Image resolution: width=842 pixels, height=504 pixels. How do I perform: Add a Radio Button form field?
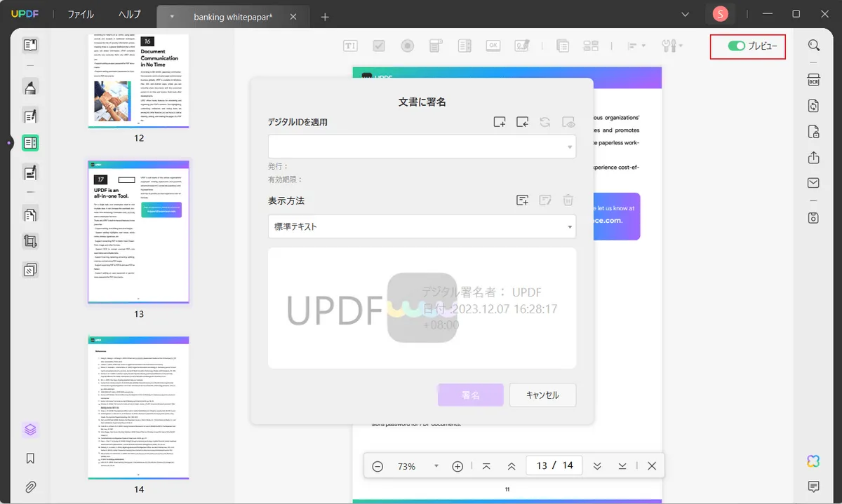pyautogui.click(x=407, y=46)
